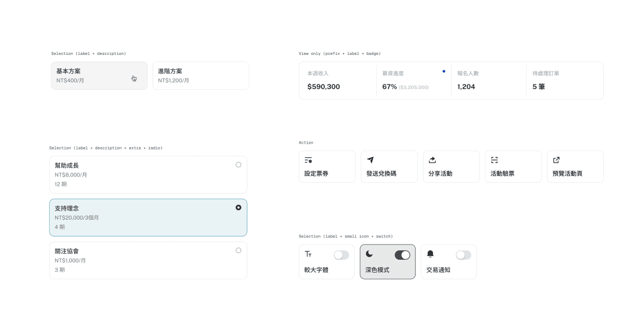Viewport: 644px width, 330px height.
Task: Click the 報名人數 label
Action: pyautogui.click(x=468, y=73)
